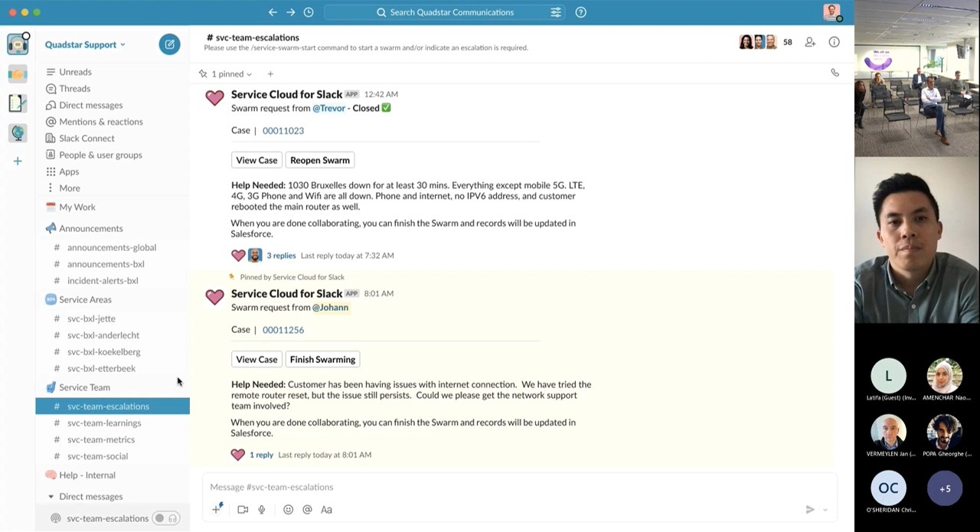View the 1 reply thread

[261, 455]
